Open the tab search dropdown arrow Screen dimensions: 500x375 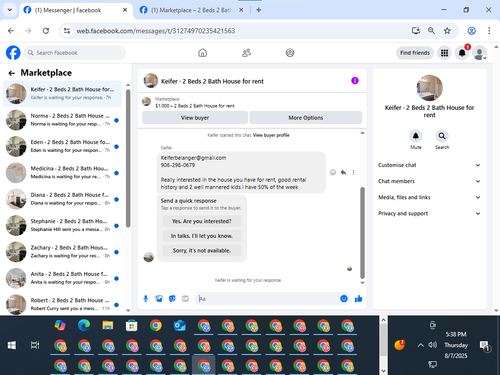point(10,10)
